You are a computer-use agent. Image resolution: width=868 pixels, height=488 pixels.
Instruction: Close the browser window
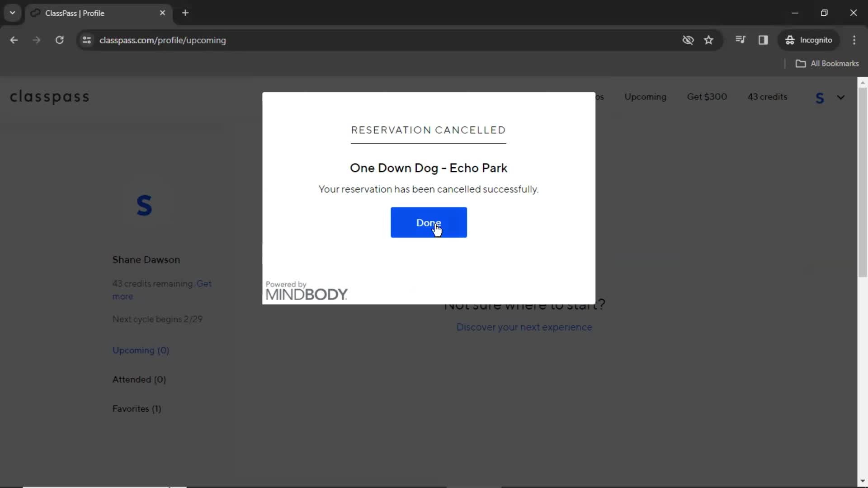[x=853, y=13]
